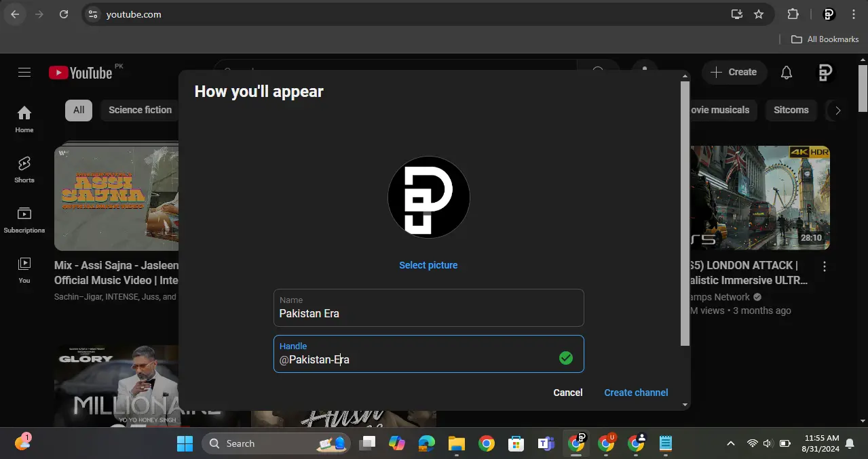This screenshot has height=459, width=868.
Task: Open Chrome profile avatar in toolbar
Action: coord(829,14)
